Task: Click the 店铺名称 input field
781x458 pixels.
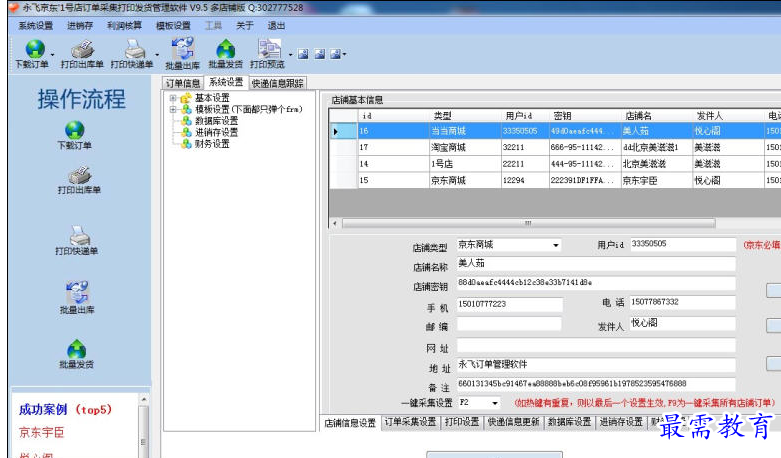Action: click(596, 263)
